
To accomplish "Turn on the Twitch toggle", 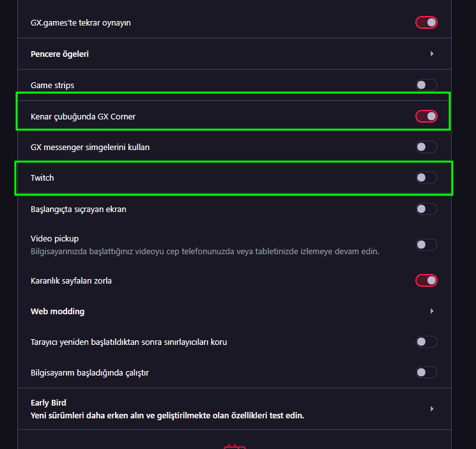I will tap(426, 178).
